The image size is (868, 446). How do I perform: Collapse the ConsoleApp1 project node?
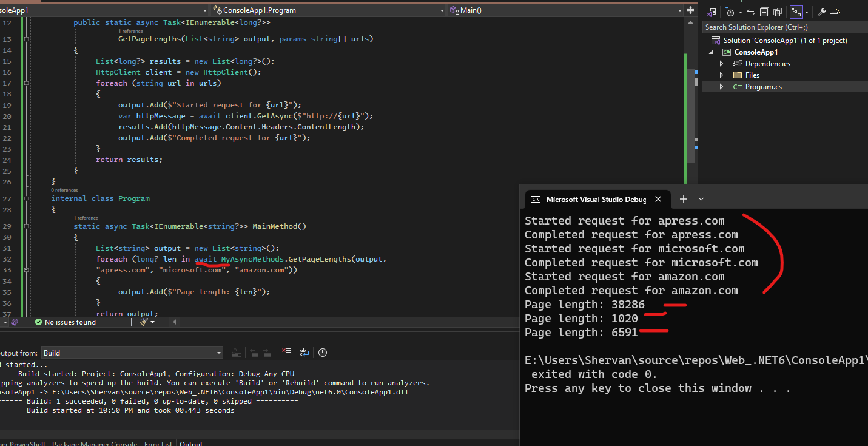pos(710,52)
